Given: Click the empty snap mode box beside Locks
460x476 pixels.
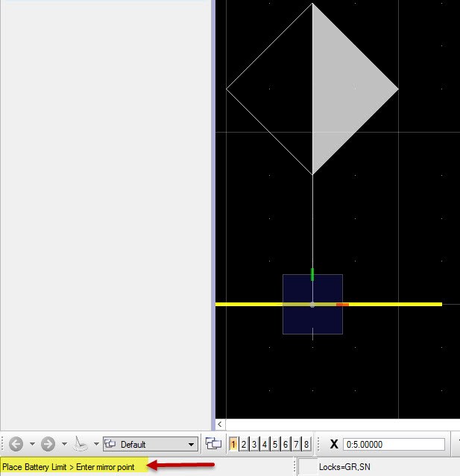Looking at the screenshot, I should click(308, 467).
